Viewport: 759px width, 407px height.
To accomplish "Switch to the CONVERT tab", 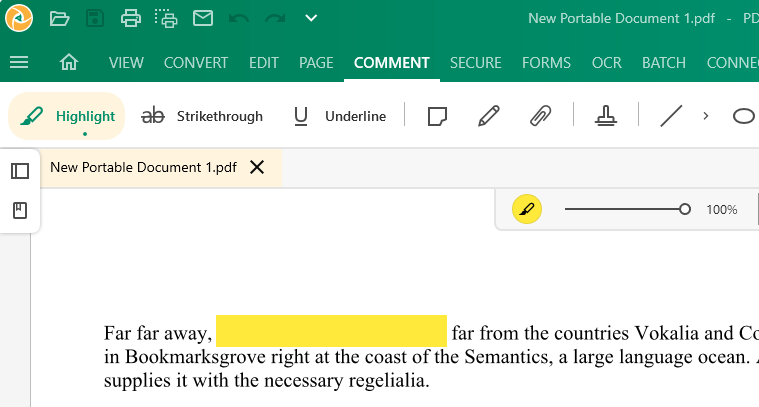I will tap(196, 63).
